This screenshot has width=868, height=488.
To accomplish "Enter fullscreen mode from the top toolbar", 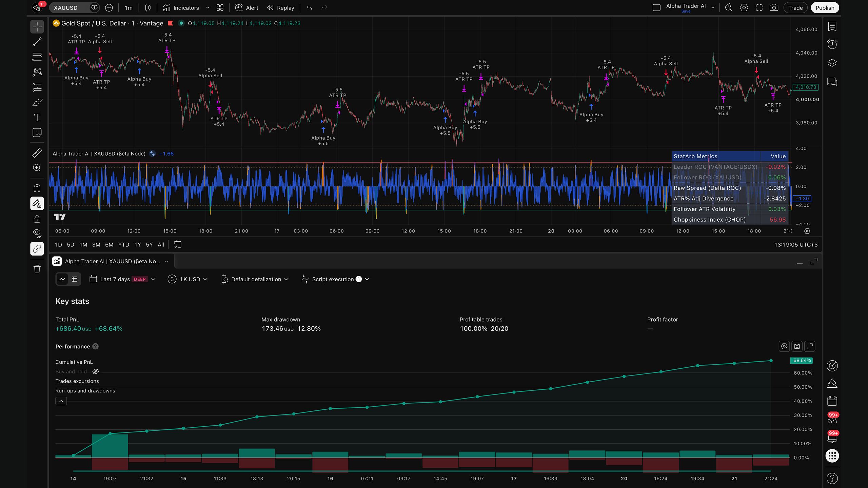I will [x=759, y=8].
